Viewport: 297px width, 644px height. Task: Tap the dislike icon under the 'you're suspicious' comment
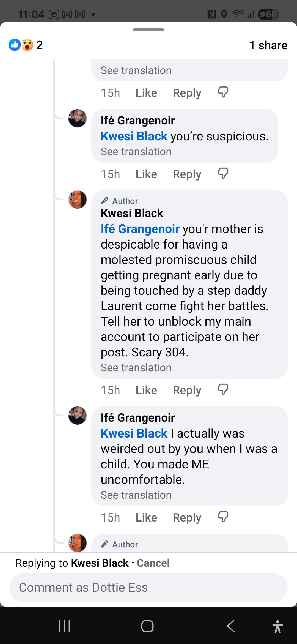pos(223,173)
